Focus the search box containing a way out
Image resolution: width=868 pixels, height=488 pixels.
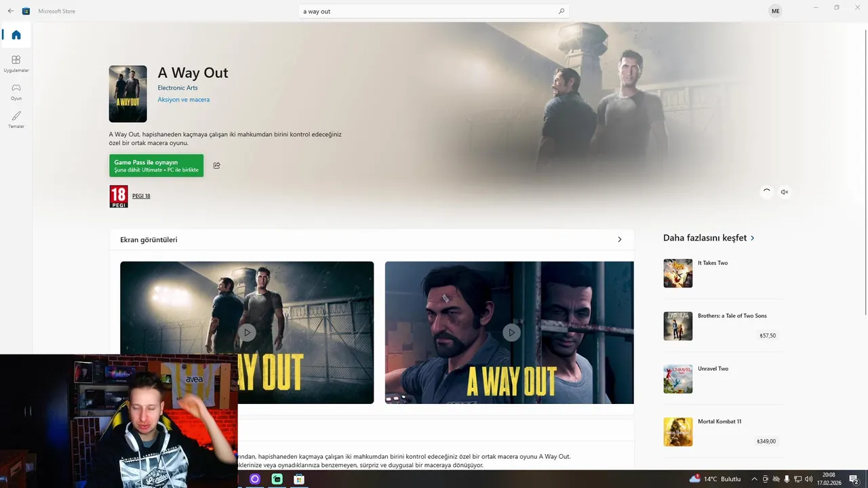(434, 12)
